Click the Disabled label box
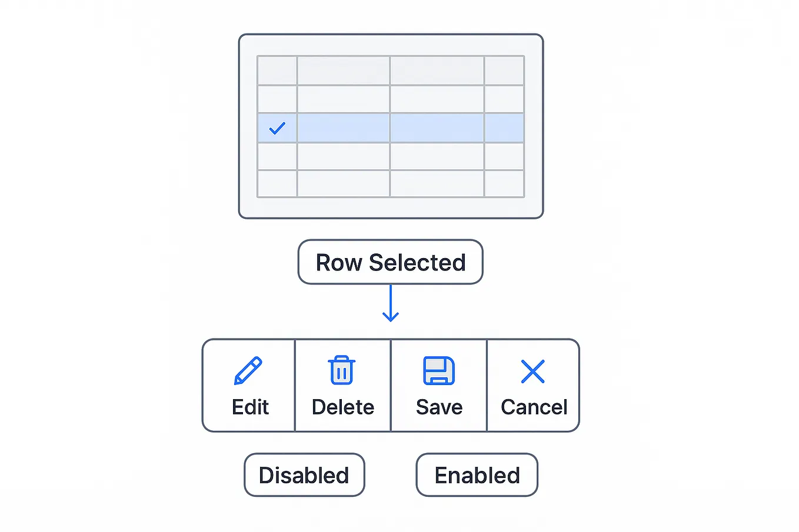799x532 pixels. [304, 475]
